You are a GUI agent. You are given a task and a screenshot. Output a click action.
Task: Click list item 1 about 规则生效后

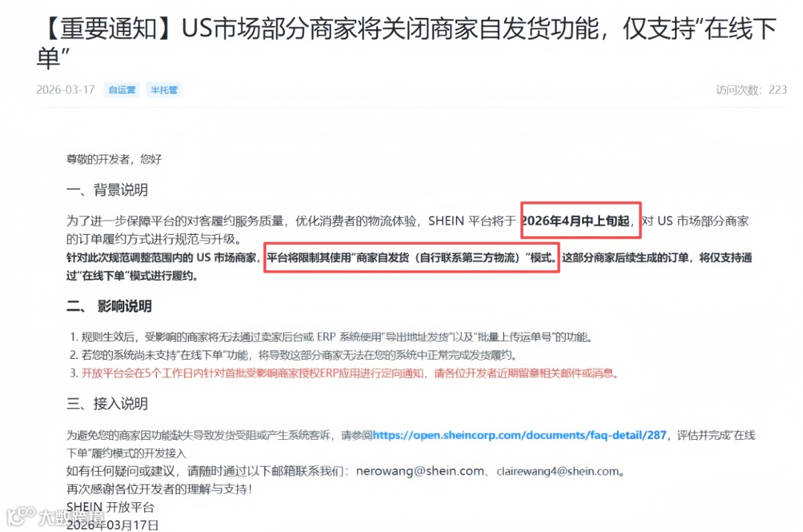click(x=332, y=337)
